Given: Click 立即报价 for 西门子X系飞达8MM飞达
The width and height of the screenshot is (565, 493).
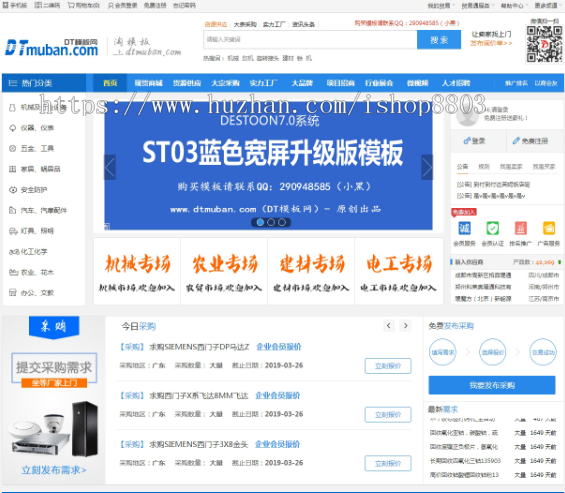Looking at the screenshot, I should 388,415.
